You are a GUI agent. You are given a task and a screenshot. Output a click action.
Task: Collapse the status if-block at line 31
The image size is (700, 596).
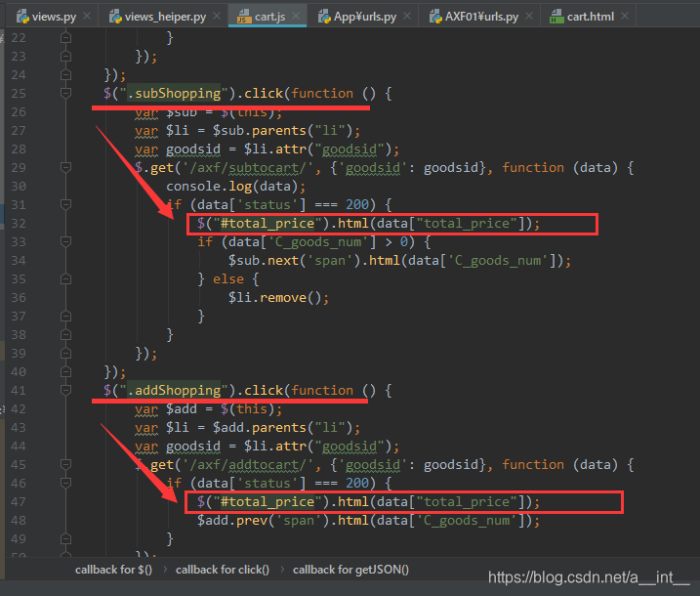pos(65,204)
